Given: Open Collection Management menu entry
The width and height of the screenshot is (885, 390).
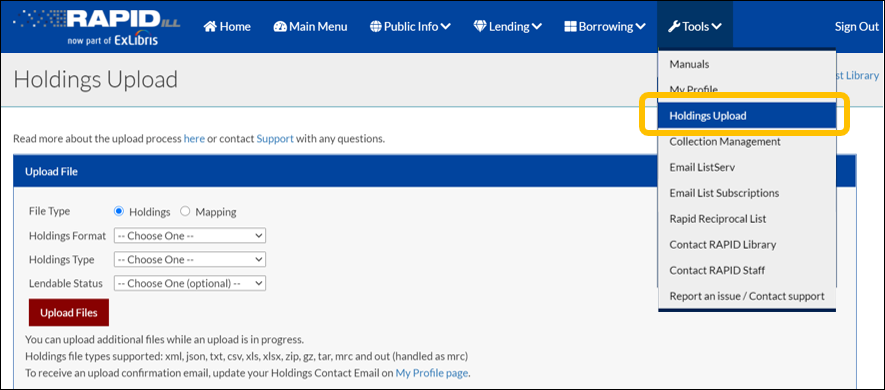Looking at the screenshot, I should [747, 142].
